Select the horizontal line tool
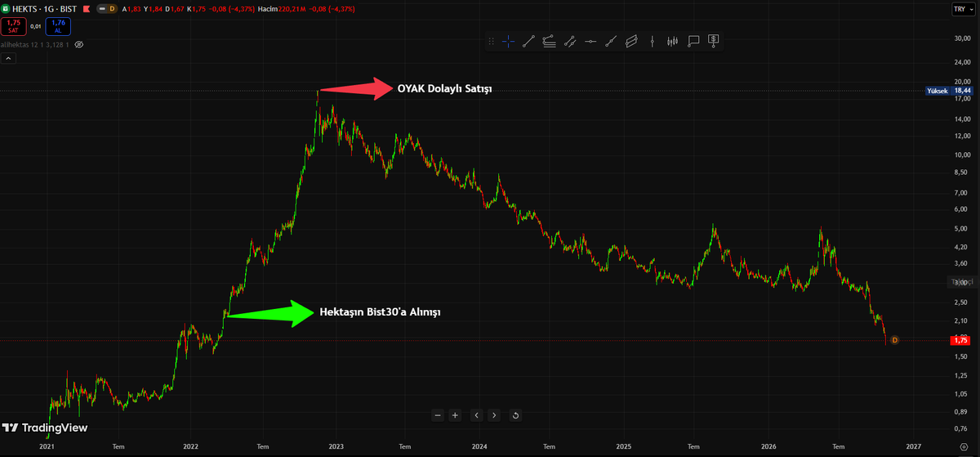The width and height of the screenshot is (980, 457). 590,41
